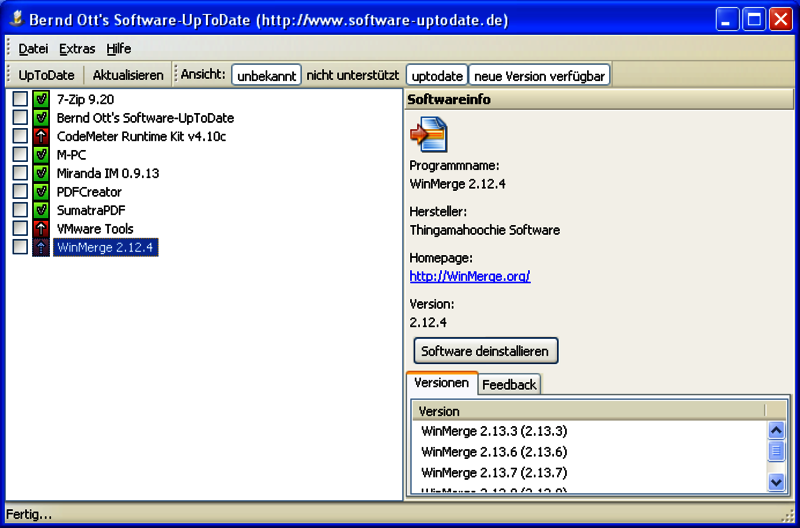Click the green check icon beside 7-Zip 9.20
This screenshot has width=800, height=528.
[41, 99]
